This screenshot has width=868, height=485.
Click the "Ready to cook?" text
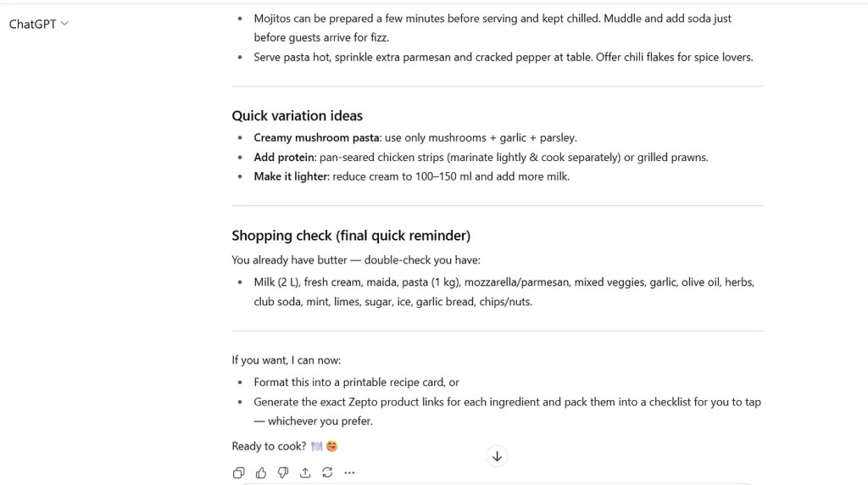[x=269, y=446]
